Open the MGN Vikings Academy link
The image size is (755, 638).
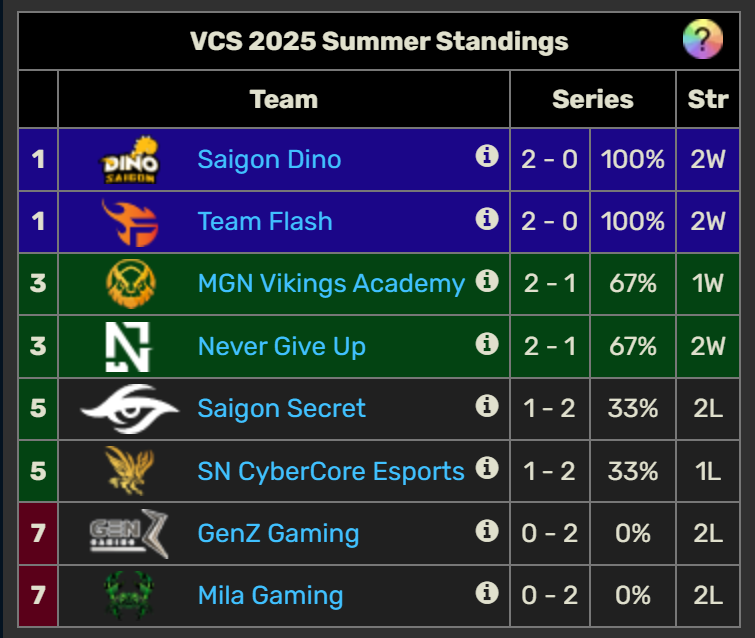331,283
